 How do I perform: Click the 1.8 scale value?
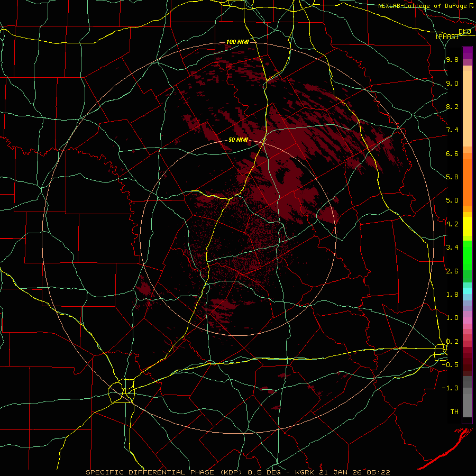pos(452,295)
